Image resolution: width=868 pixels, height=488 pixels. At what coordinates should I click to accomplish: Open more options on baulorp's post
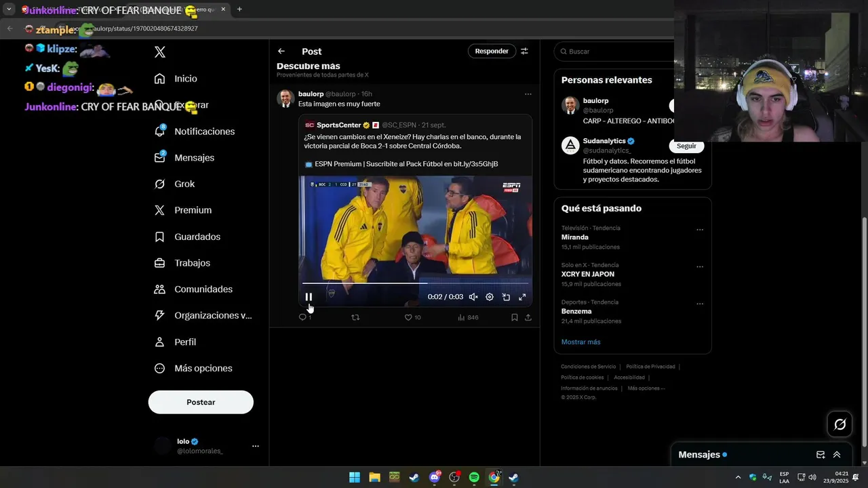click(528, 94)
